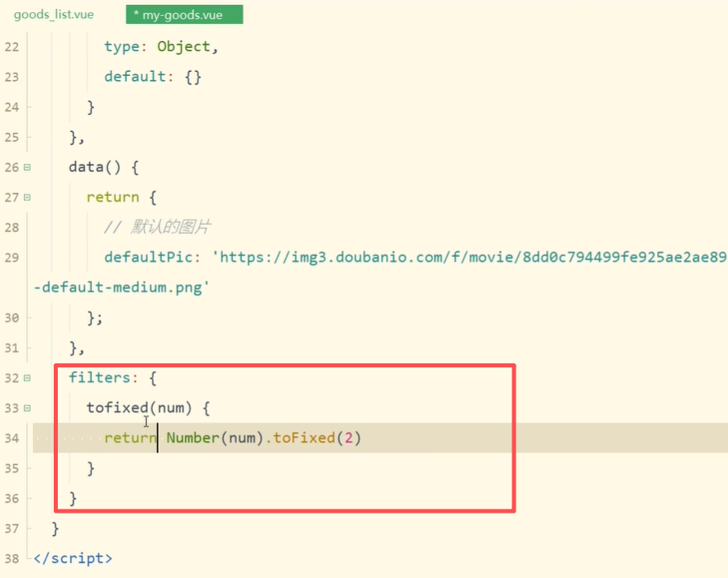
Task: Click the 'default: {}' property
Action: coord(153,77)
